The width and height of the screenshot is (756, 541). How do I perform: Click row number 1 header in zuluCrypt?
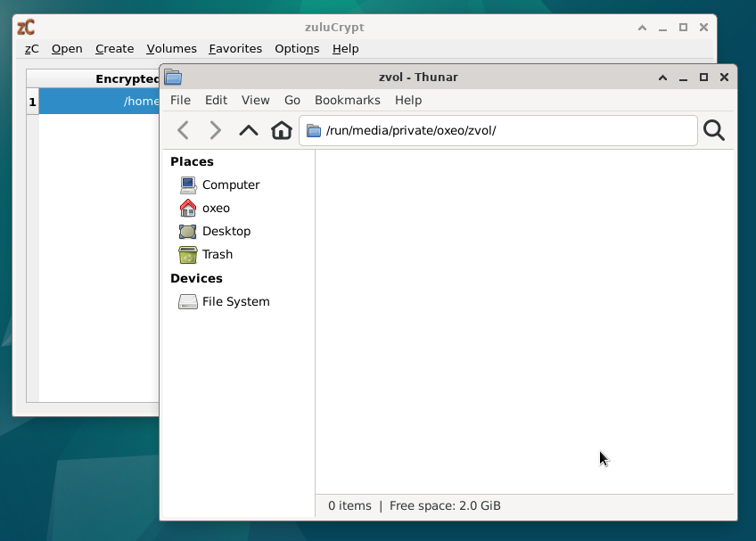click(x=32, y=102)
